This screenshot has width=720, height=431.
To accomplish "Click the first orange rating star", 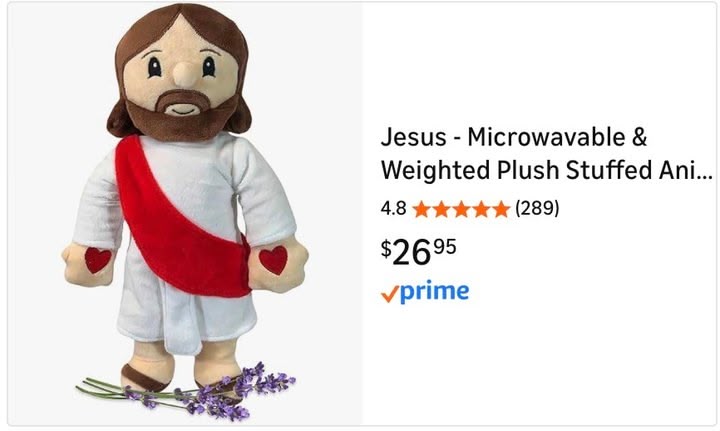I will pos(421,210).
